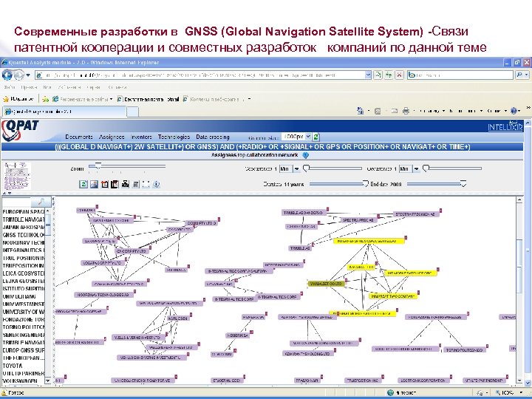The image size is (532, 399).
Task: Open the Page menu in command bar
Action: [x=432, y=111]
